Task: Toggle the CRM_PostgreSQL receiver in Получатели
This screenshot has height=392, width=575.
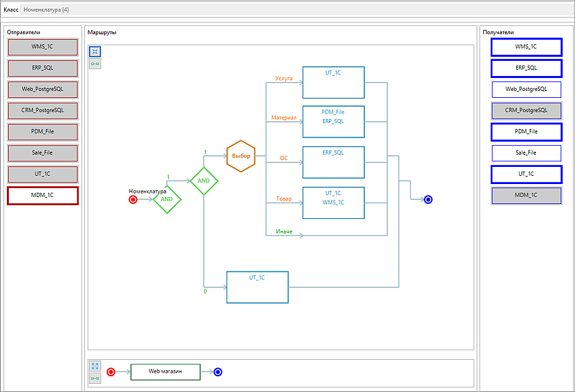Action: 526,110
